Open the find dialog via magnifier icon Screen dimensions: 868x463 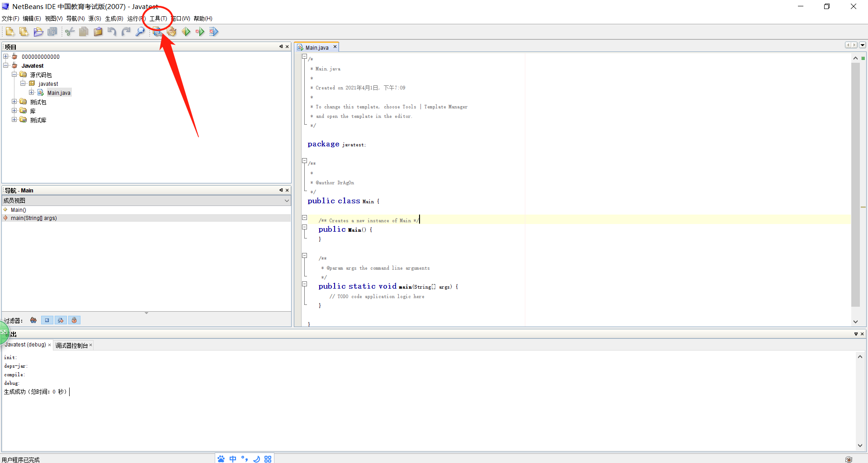(140, 31)
